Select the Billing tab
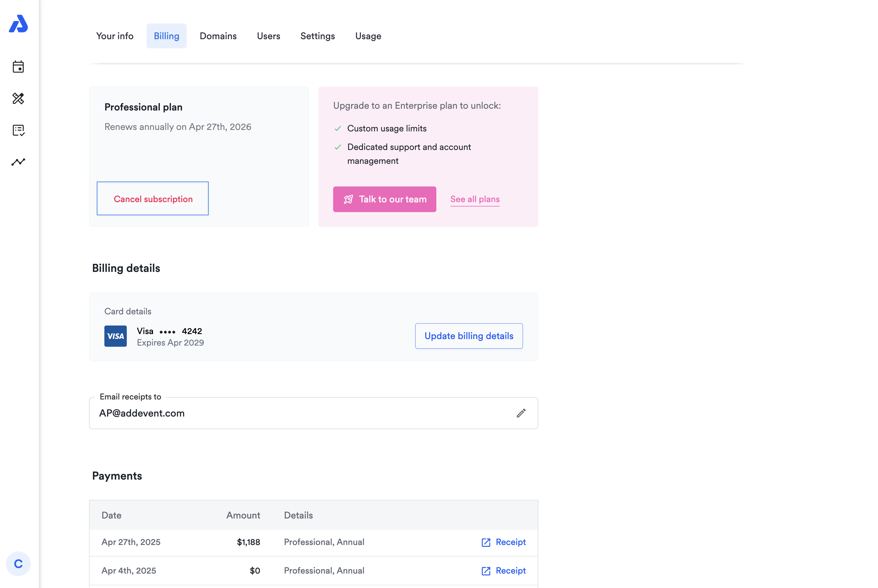Viewport: 878px width, 588px height. (x=167, y=36)
